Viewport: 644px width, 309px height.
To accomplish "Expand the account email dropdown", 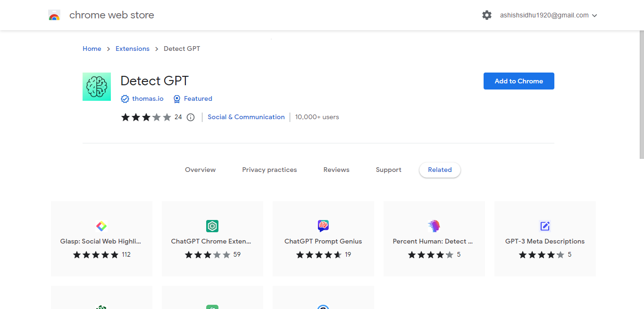I will pyautogui.click(x=594, y=16).
